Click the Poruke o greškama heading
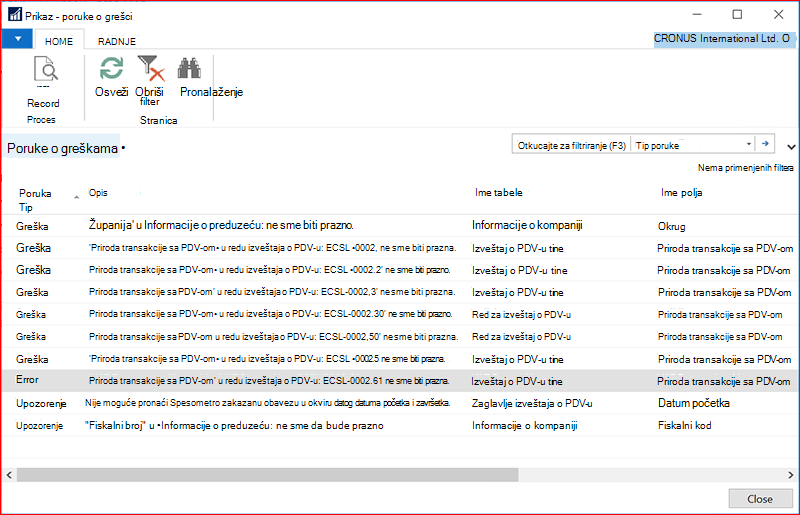This screenshot has height=515, width=800. [x=62, y=149]
